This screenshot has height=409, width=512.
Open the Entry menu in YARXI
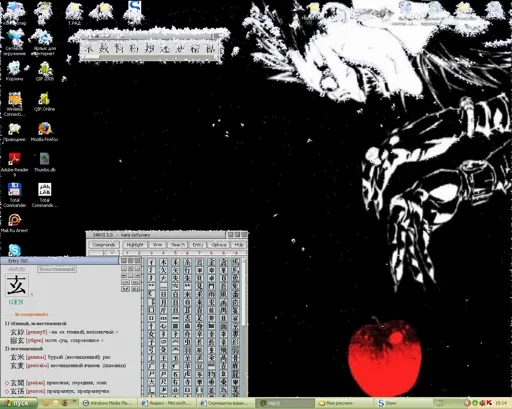[x=198, y=245]
